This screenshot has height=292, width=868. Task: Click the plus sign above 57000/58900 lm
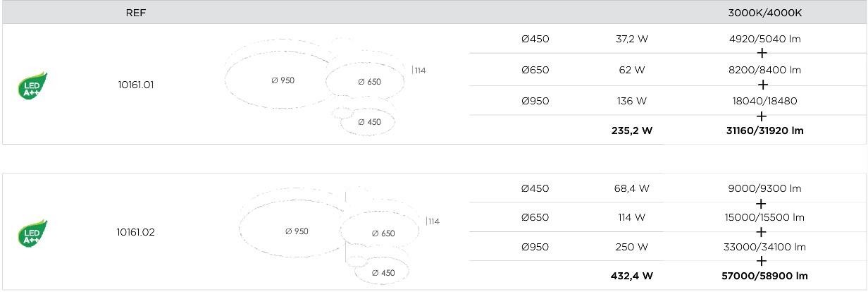(x=761, y=262)
